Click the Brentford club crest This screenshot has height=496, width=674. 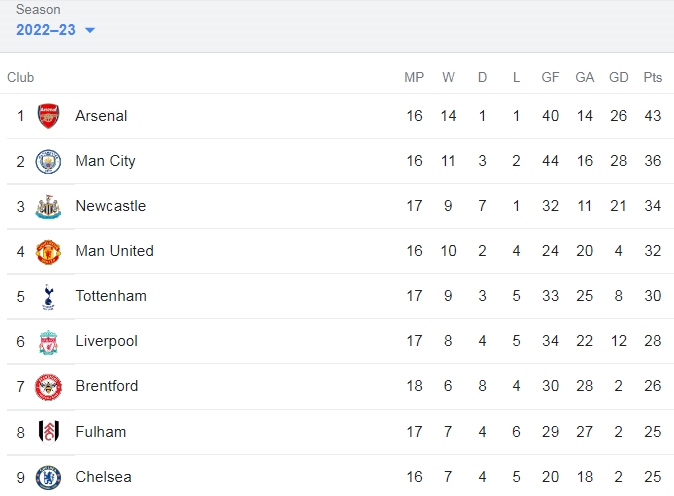pyautogui.click(x=48, y=387)
